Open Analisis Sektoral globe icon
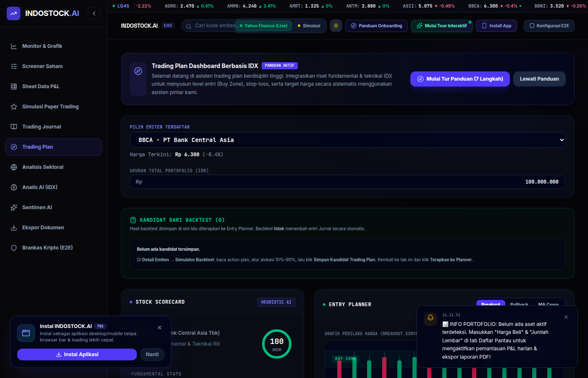Image resolution: width=588 pixels, height=378 pixels. pos(14,167)
